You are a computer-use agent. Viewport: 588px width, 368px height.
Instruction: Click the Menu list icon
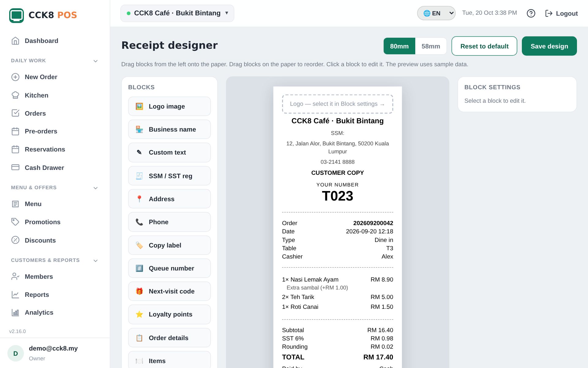[x=15, y=204]
